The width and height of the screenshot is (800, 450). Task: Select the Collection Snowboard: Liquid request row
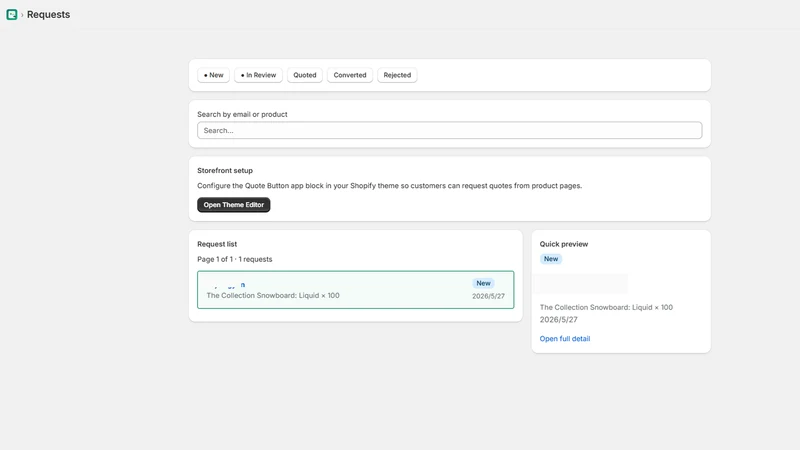coord(356,290)
